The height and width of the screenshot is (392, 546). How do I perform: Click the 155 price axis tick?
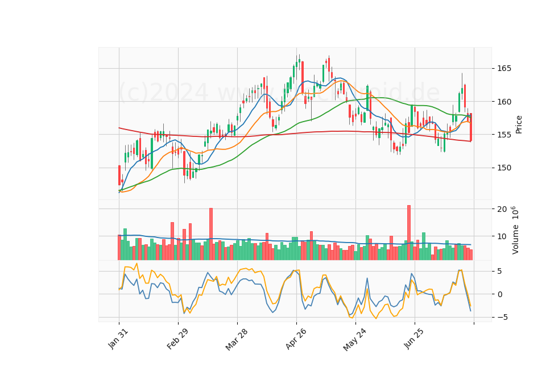[504, 135]
